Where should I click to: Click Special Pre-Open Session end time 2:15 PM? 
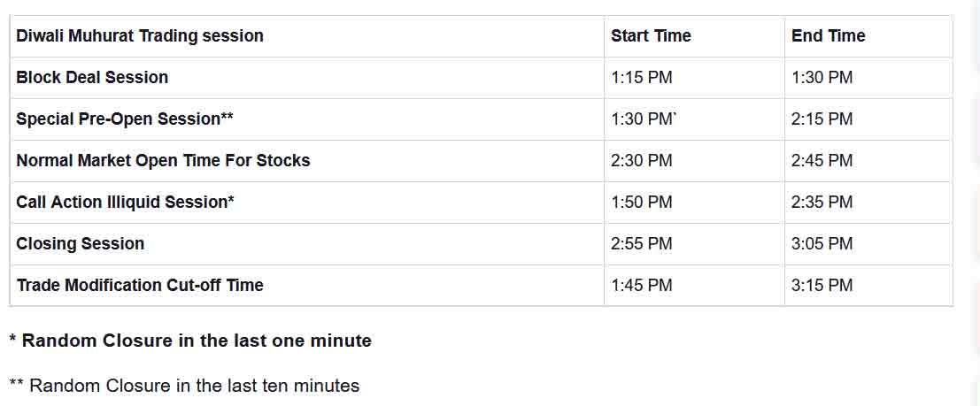tap(822, 119)
